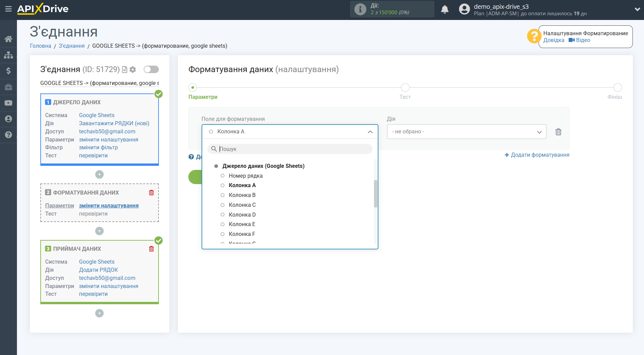
Task: Select Номер рядка option
Action: click(x=246, y=176)
